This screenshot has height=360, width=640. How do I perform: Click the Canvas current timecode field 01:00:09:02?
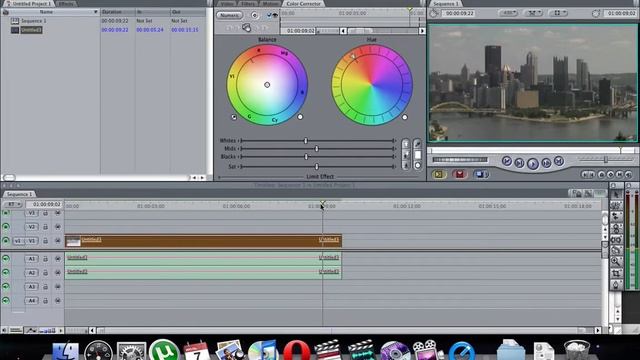coord(620,13)
